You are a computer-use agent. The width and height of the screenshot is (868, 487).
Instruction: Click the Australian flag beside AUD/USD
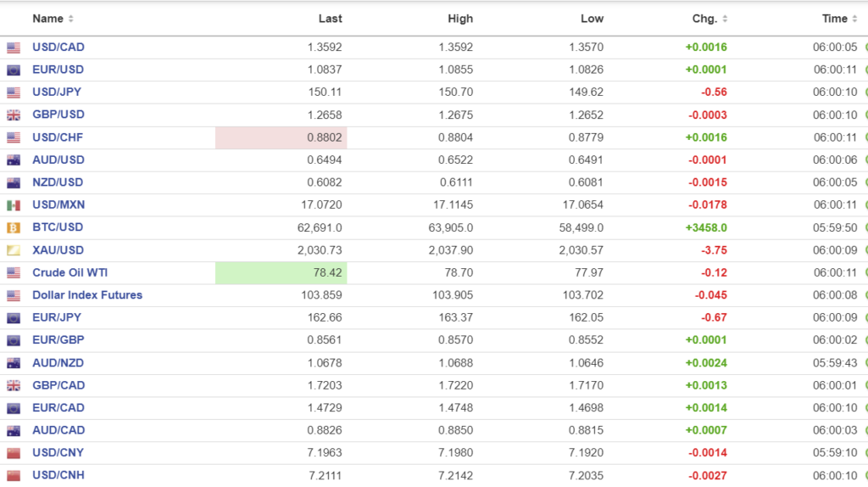click(x=14, y=160)
